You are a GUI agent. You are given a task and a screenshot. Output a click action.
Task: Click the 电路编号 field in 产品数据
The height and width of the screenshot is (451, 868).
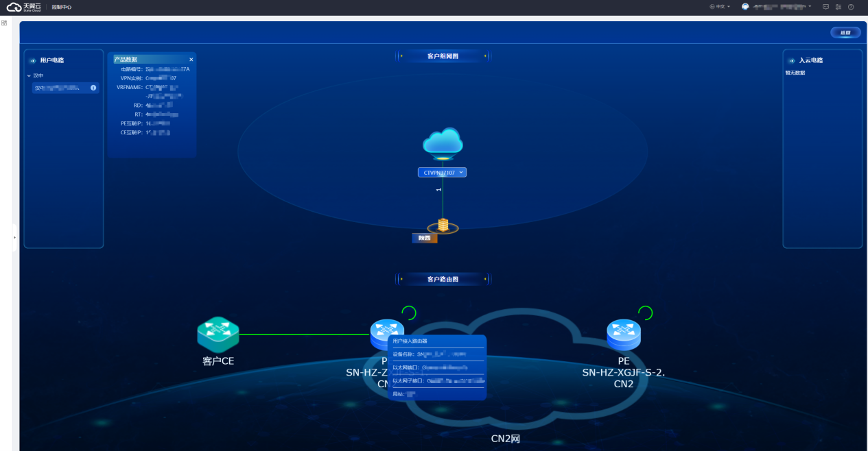(154, 69)
